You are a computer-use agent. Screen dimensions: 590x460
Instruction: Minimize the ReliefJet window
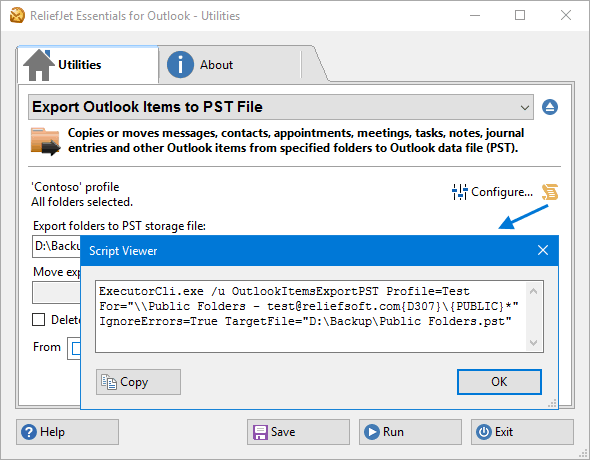(475, 15)
